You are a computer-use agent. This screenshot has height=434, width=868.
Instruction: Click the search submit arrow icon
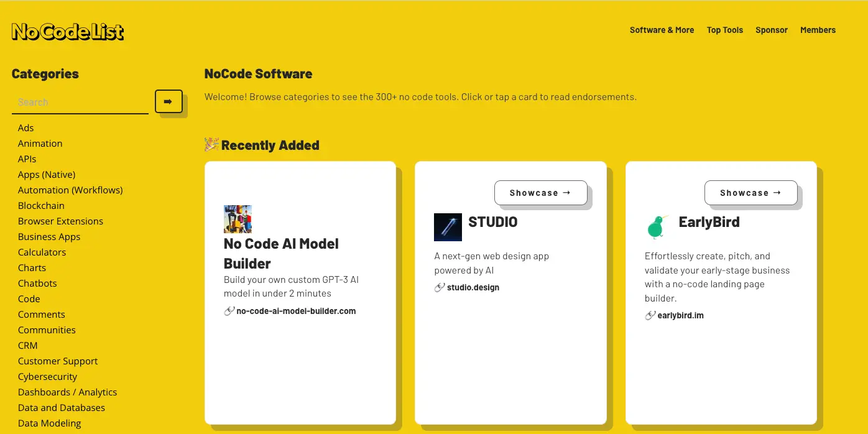click(x=168, y=101)
